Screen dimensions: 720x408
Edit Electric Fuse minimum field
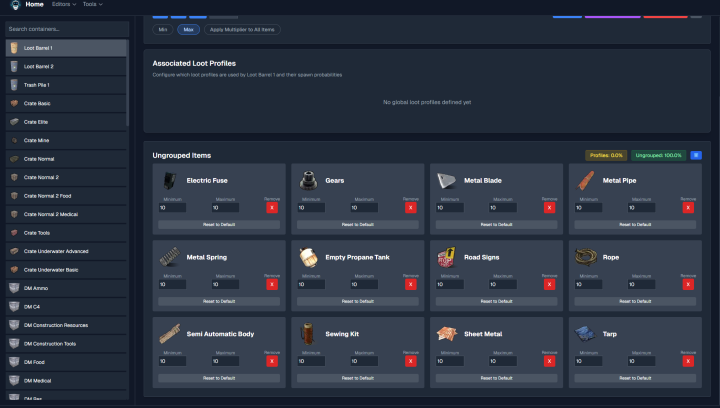pos(172,208)
